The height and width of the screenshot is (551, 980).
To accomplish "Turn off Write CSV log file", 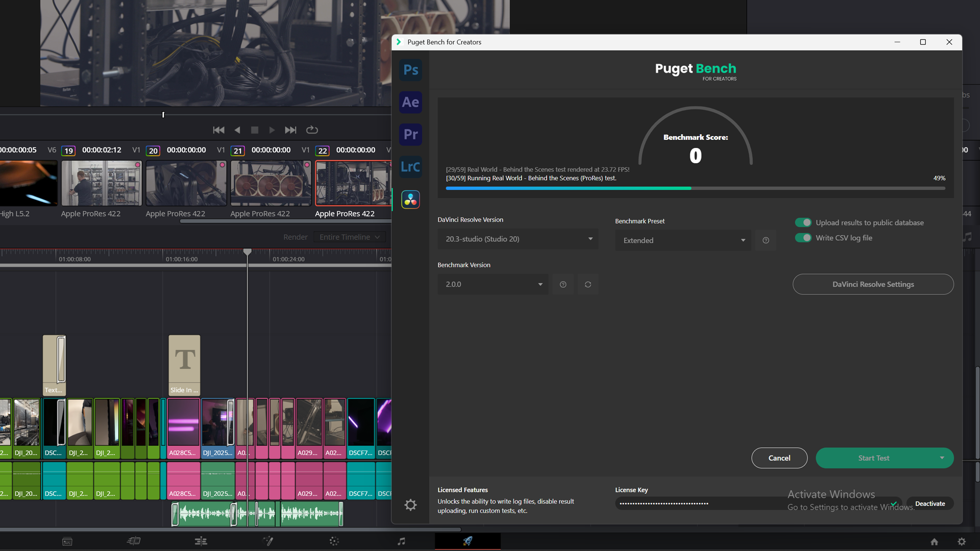I will (802, 238).
